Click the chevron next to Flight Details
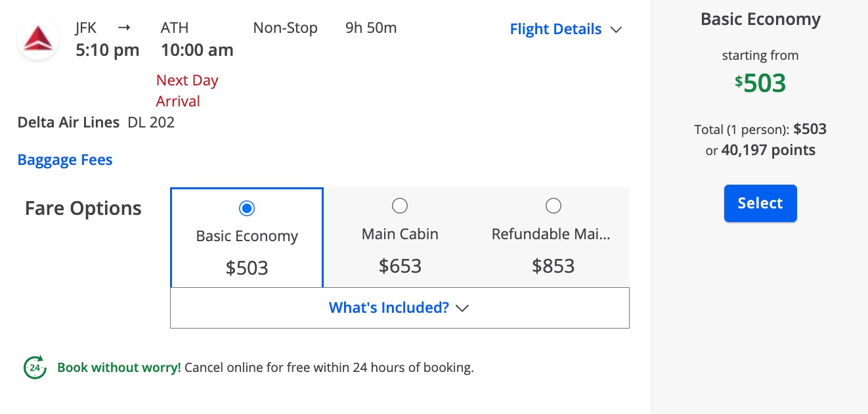 click(x=616, y=30)
